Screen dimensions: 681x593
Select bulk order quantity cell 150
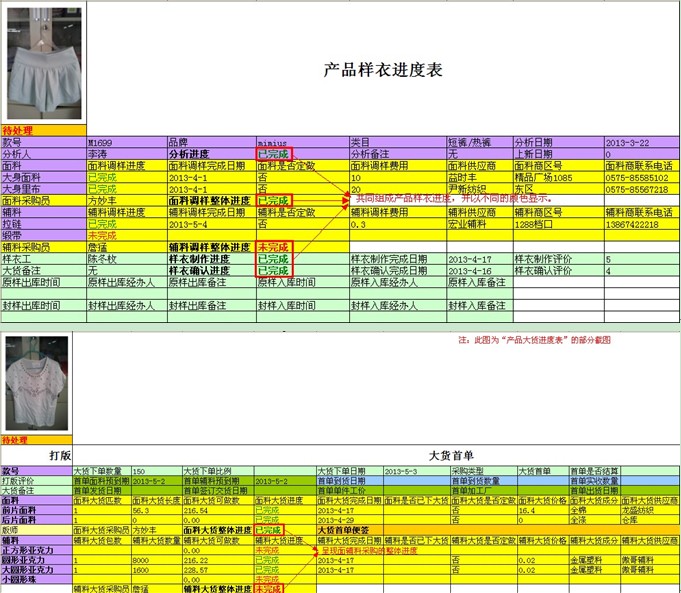click(155, 471)
